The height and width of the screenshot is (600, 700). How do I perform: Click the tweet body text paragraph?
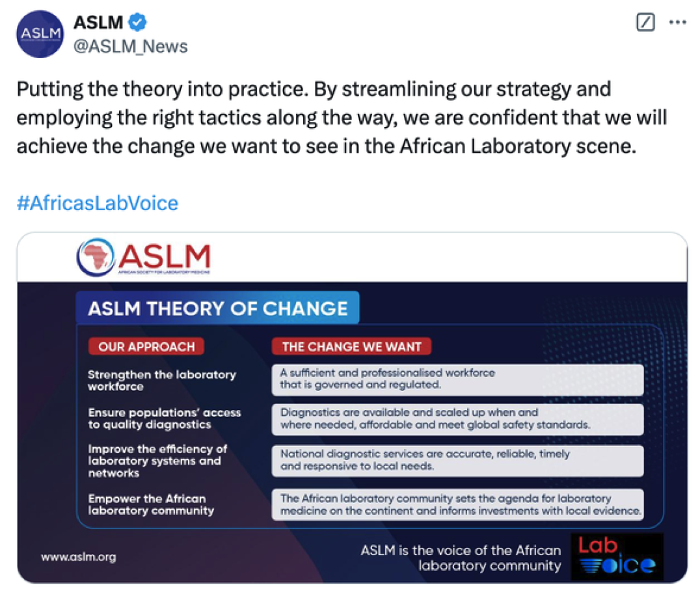342,117
